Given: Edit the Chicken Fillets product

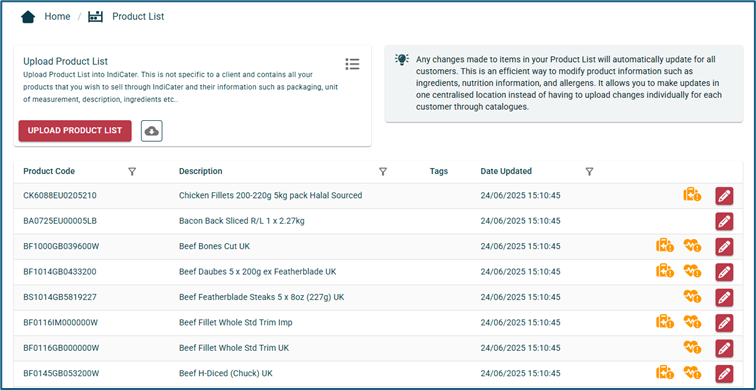Looking at the screenshot, I should click(724, 196).
